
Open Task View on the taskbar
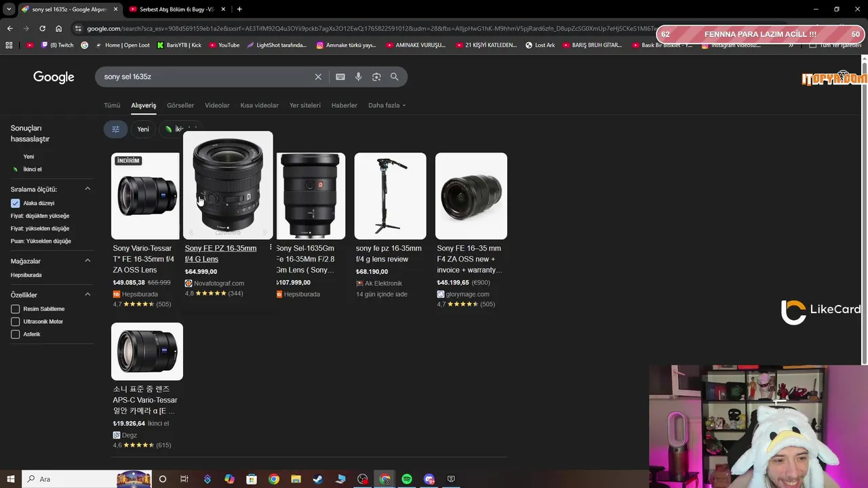(184, 479)
